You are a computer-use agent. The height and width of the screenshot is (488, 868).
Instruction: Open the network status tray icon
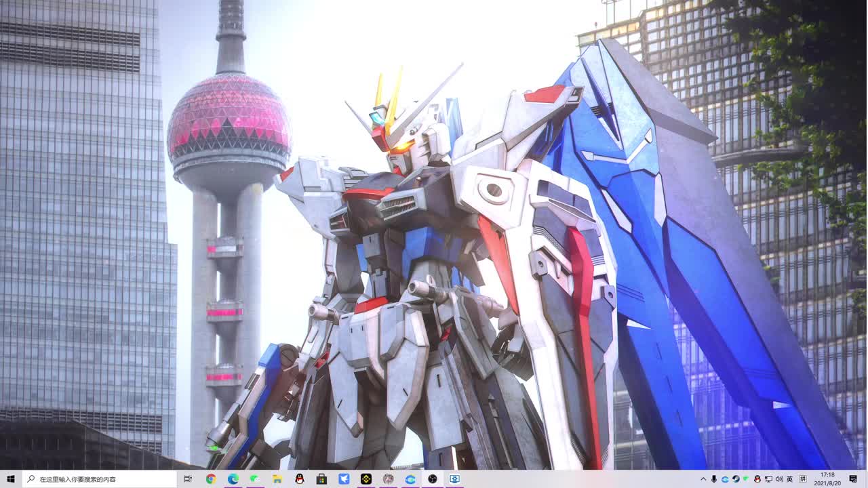click(x=768, y=479)
